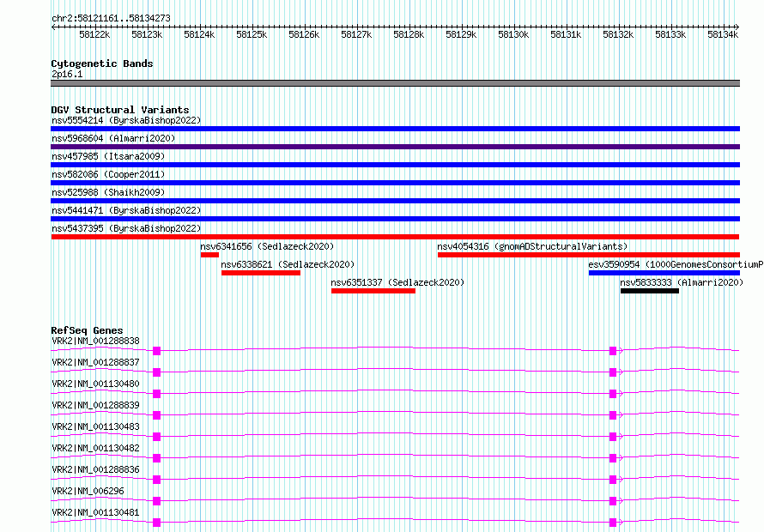
Task: Open the VRK2|NM_001288836 transcript label
Action: coord(95,469)
